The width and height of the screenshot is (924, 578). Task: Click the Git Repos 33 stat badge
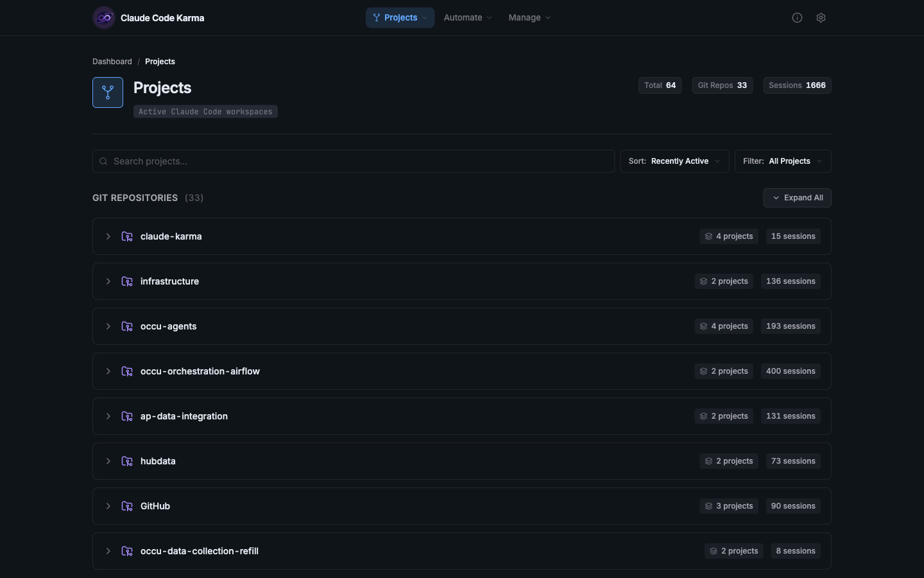tap(723, 85)
